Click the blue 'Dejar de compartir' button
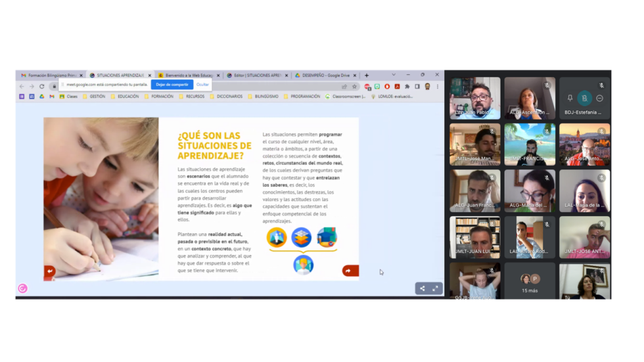This screenshot has height=362, width=644. click(x=172, y=85)
